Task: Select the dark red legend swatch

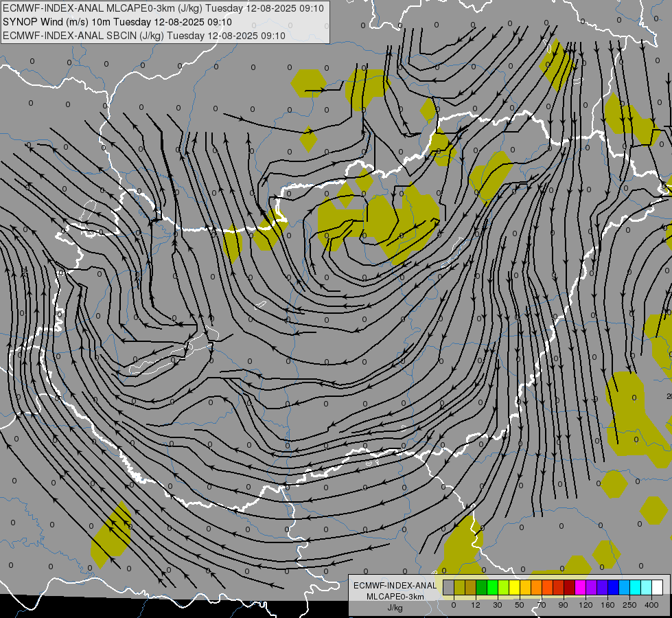Action: pyautogui.click(x=570, y=587)
